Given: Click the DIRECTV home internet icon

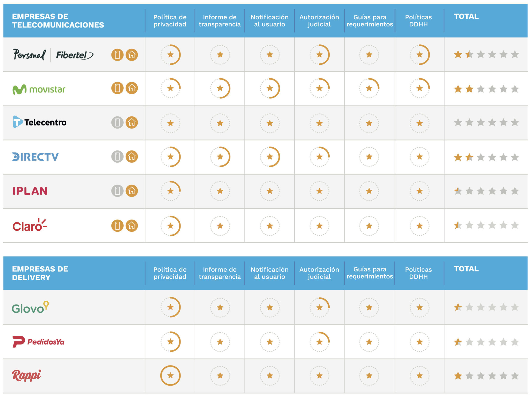Looking at the screenshot, I should 132,157.
